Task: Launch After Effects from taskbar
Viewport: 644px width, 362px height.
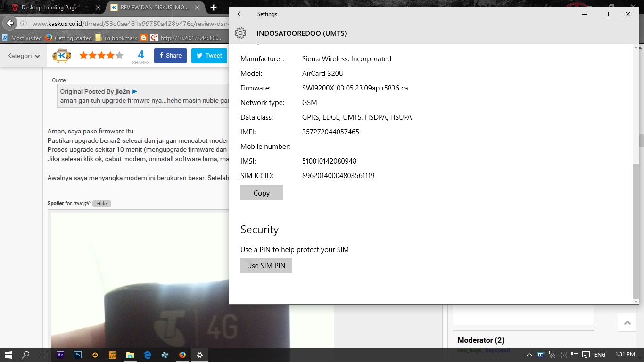Action: [60, 355]
